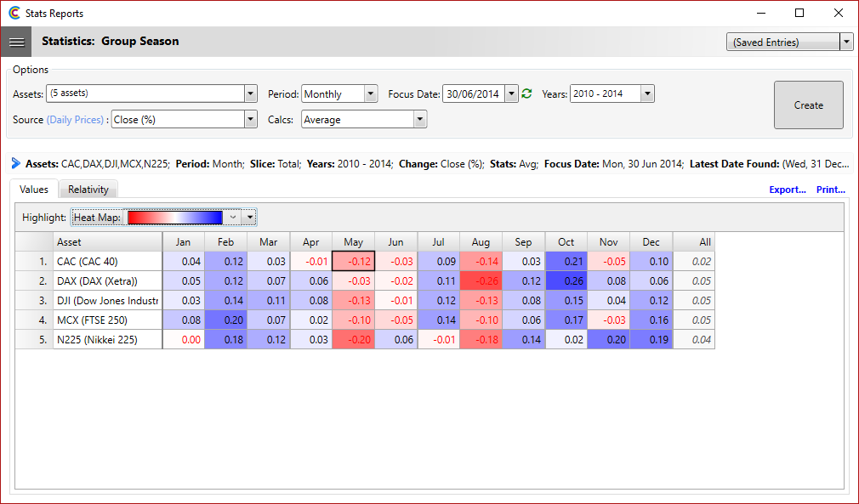Open the Calcs Average dropdown
This screenshot has width=859, height=504.
coord(420,120)
